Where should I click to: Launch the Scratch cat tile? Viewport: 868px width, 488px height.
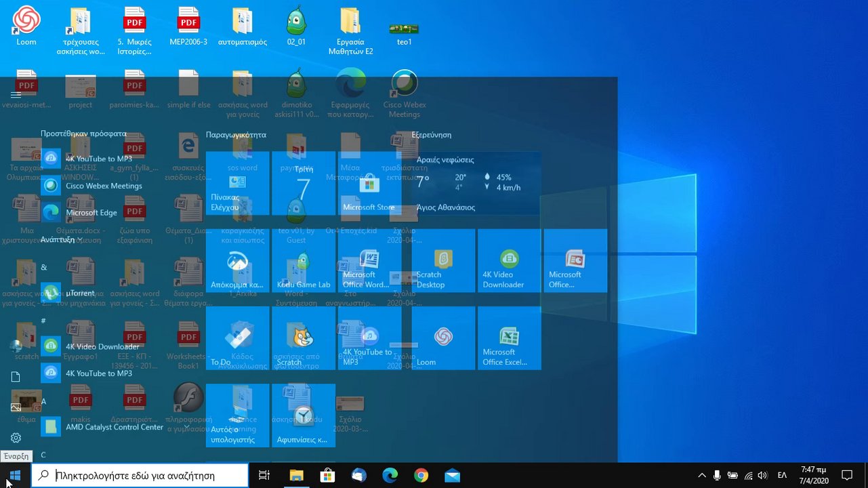[x=304, y=338]
